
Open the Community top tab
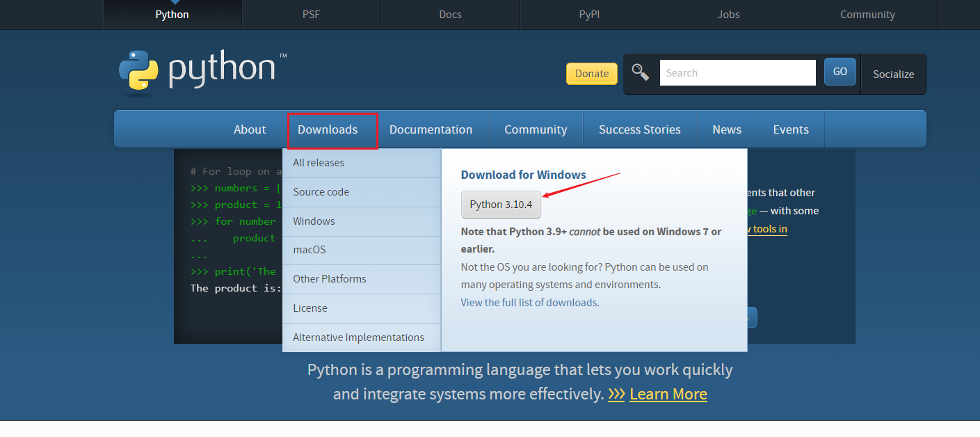867,14
